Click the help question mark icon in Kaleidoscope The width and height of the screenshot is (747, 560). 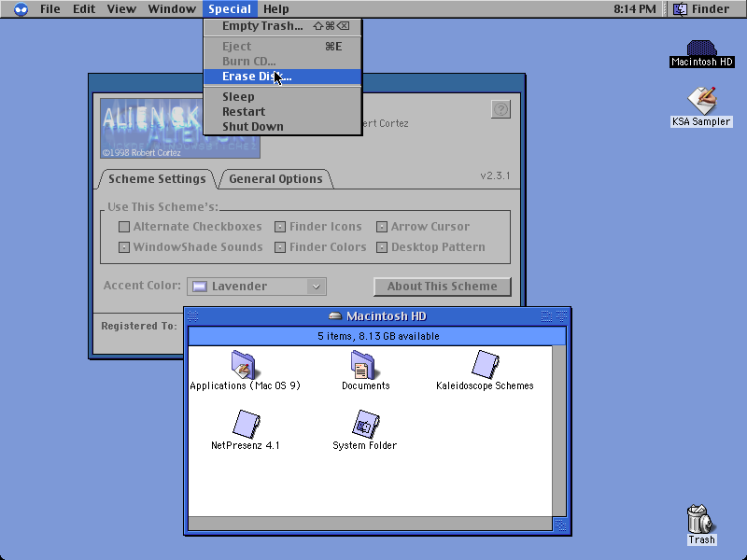(500, 109)
